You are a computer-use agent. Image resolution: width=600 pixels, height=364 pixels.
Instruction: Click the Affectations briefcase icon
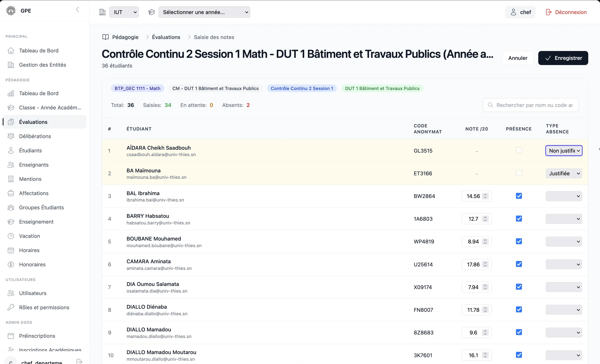pos(11,193)
